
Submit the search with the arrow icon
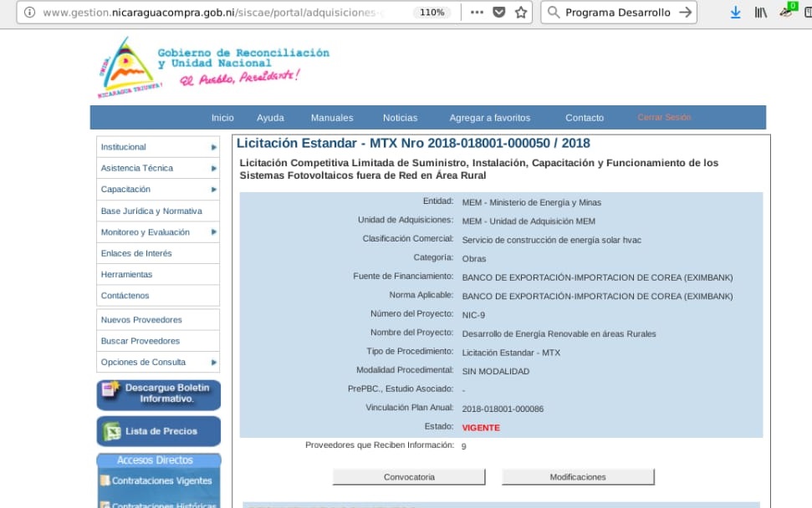(685, 12)
